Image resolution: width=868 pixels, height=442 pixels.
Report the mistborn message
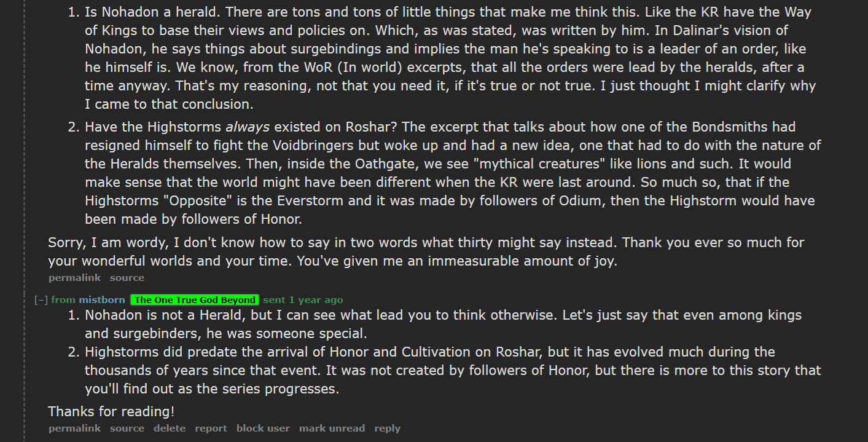click(x=211, y=428)
